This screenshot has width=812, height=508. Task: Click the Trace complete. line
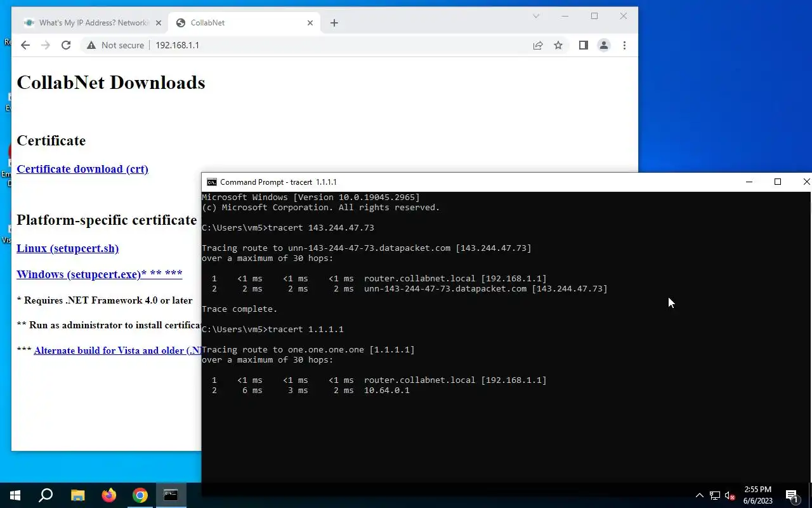[x=240, y=309]
